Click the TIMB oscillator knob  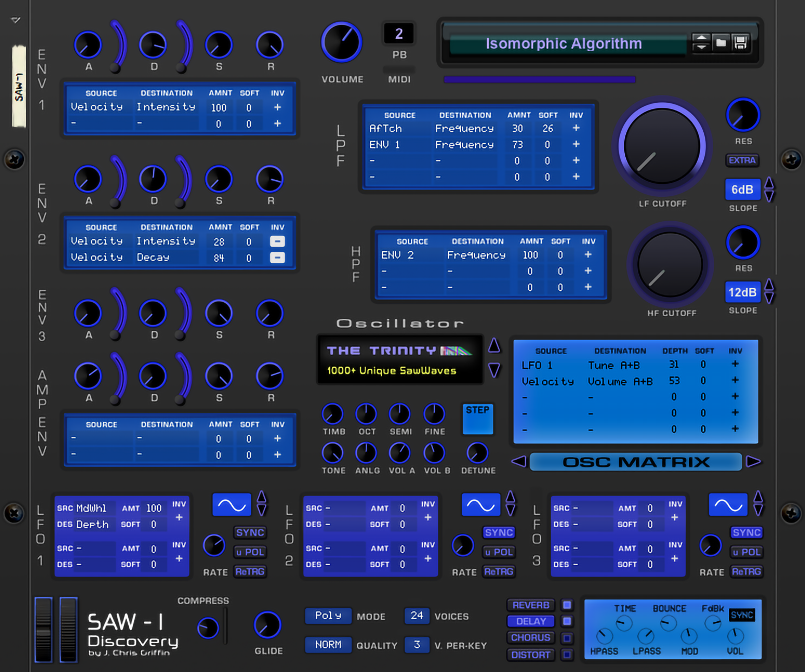[332, 414]
